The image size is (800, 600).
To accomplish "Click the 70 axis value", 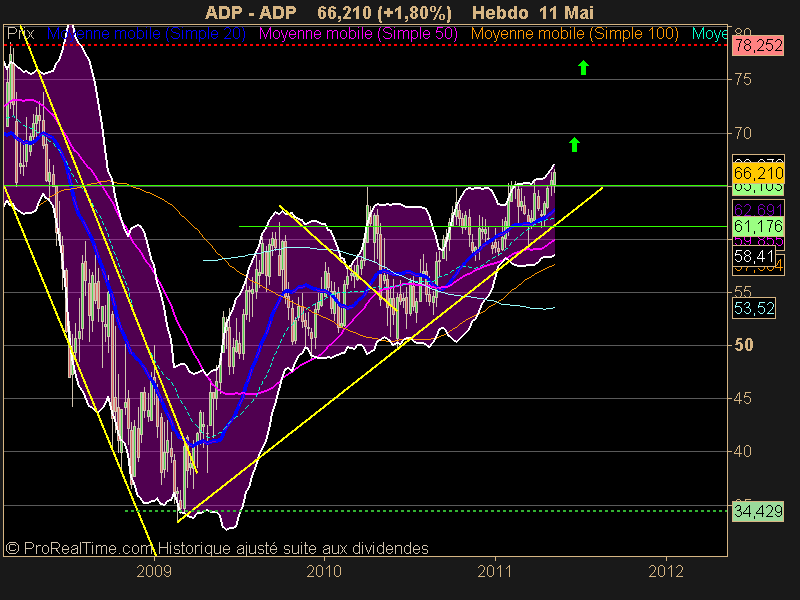I will (x=743, y=134).
